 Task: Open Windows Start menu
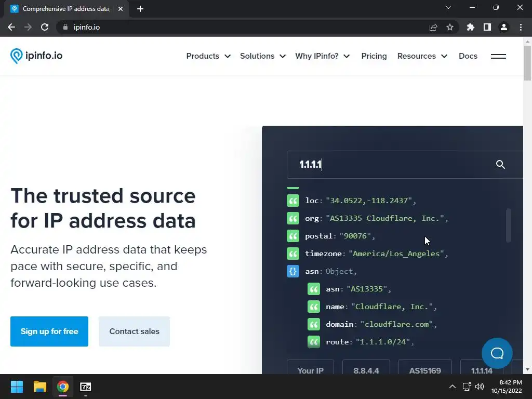point(17,387)
